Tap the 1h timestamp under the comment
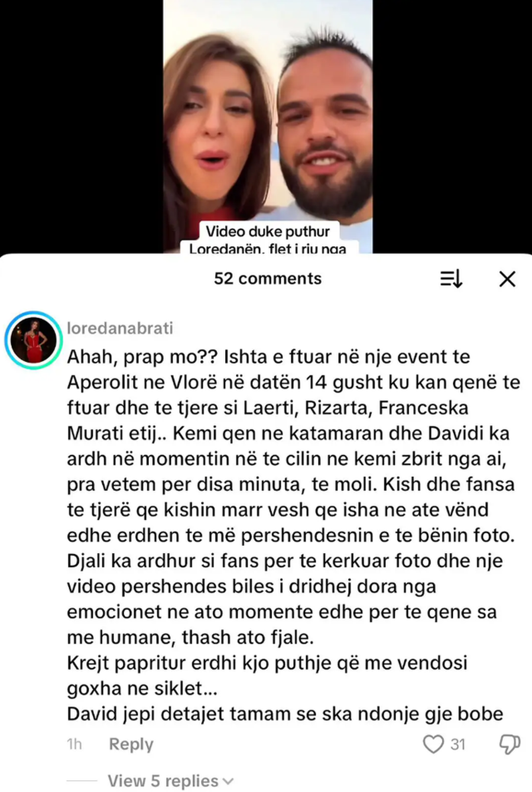 [x=74, y=744]
